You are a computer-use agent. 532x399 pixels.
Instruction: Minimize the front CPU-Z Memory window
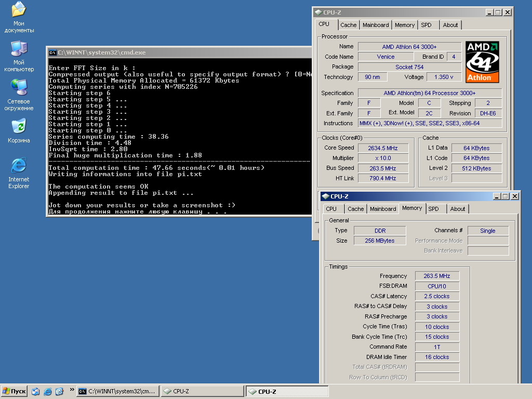[x=497, y=196]
